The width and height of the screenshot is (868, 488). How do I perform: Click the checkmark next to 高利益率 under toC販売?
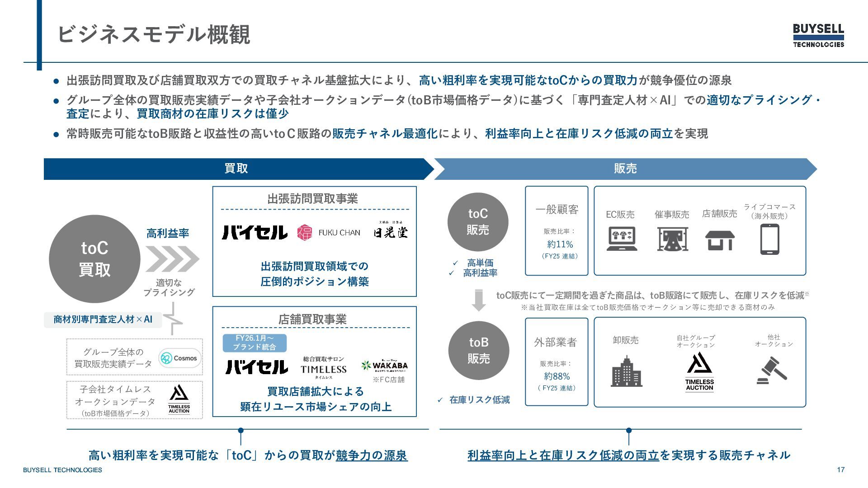click(x=451, y=273)
